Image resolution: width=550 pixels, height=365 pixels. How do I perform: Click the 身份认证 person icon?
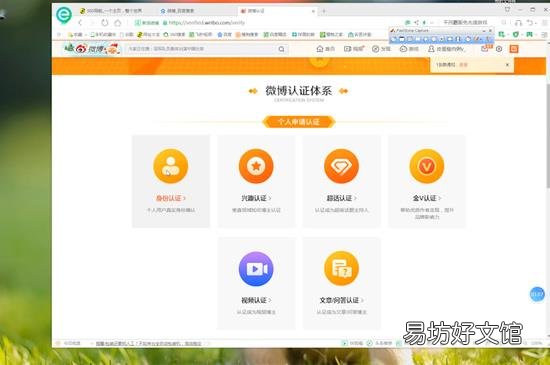click(170, 166)
